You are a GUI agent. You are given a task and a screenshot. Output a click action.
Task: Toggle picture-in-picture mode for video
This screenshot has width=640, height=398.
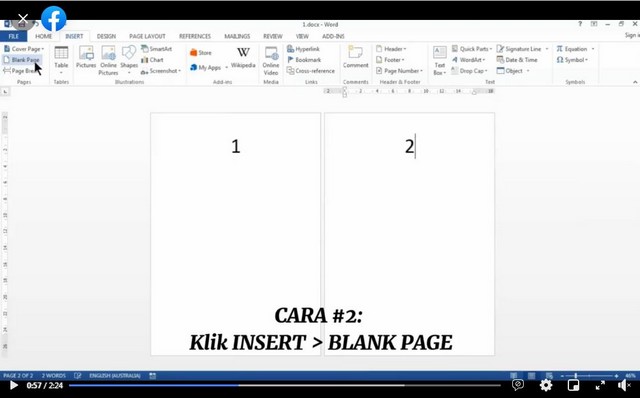(x=573, y=385)
